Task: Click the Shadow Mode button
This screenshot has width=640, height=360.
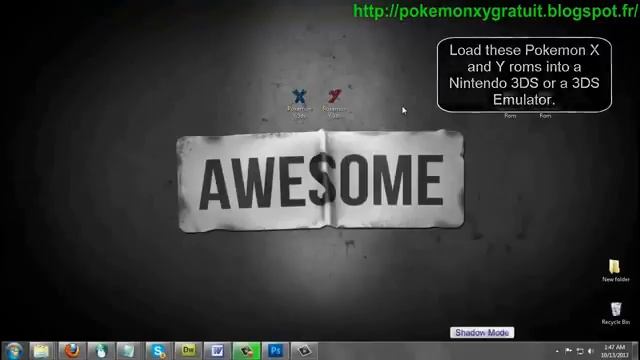Action: (x=482, y=333)
